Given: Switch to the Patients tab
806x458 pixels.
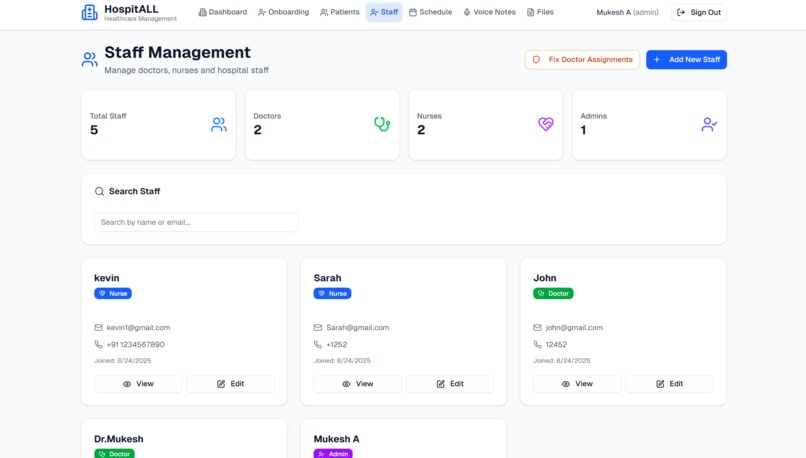Looking at the screenshot, I should 339,12.
